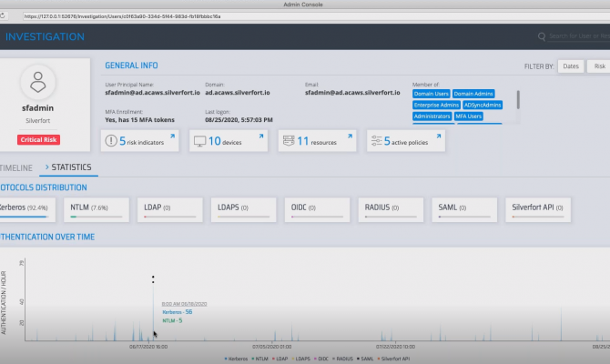Image resolution: width=610 pixels, height=364 pixels.
Task: Open the active policies card arrow icon
Action: pos(439,136)
